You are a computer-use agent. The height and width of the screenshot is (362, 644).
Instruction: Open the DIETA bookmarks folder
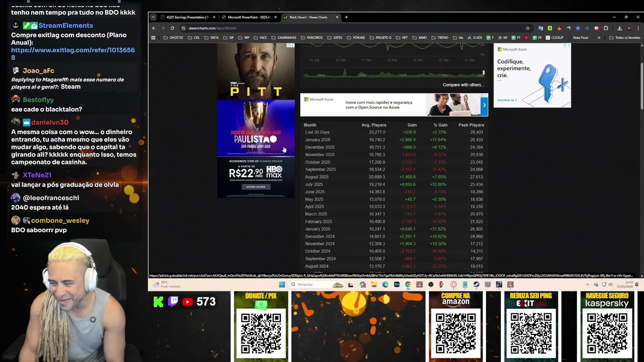211,38
